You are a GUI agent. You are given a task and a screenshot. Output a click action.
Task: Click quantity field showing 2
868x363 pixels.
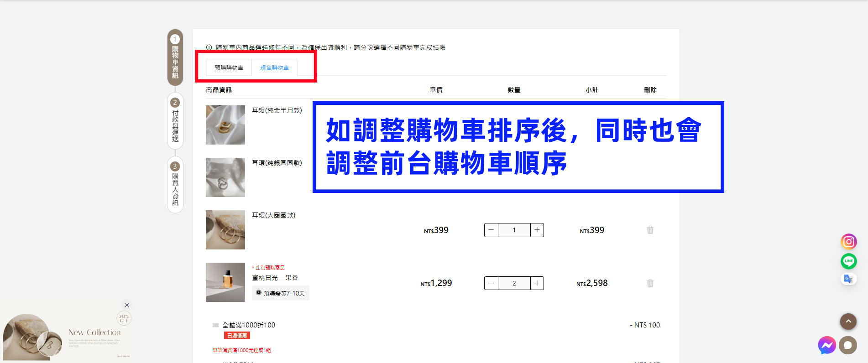tap(514, 283)
